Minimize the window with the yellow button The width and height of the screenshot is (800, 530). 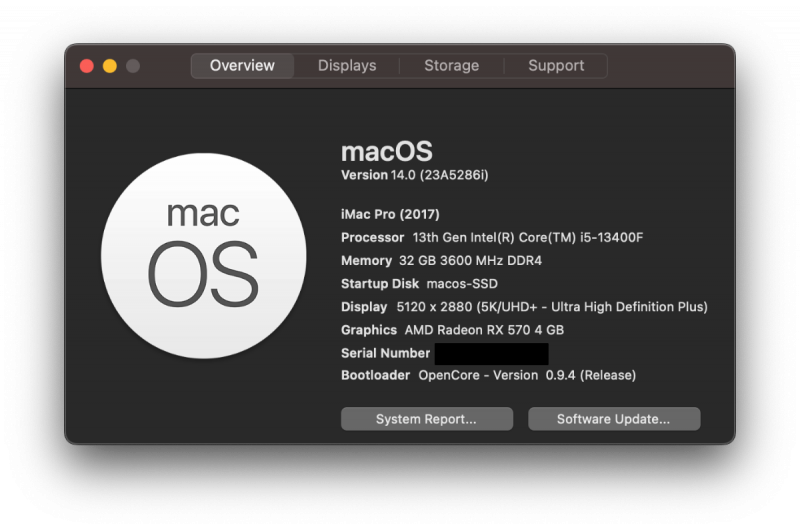[110, 66]
